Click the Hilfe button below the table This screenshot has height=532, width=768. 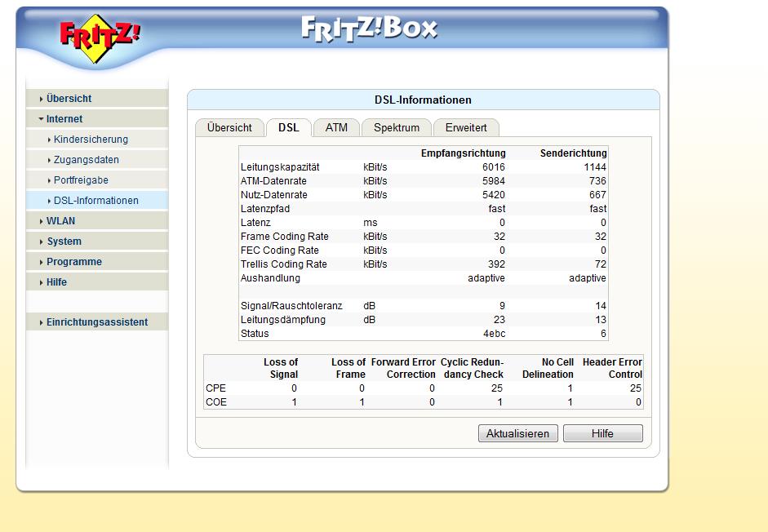point(602,433)
